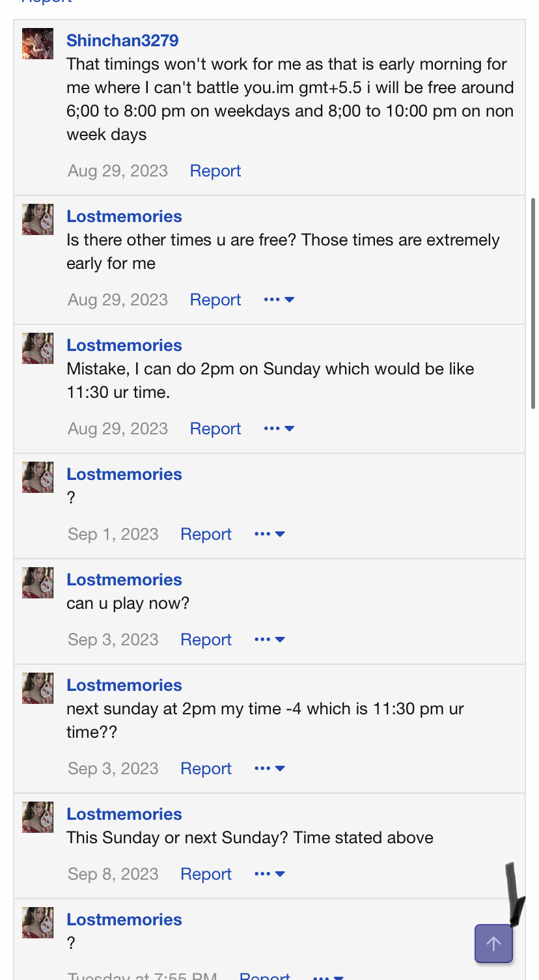Report the 'Mistake, I can do 2pm' comment
The width and height of the screenshot is (539, 980).
215,428
